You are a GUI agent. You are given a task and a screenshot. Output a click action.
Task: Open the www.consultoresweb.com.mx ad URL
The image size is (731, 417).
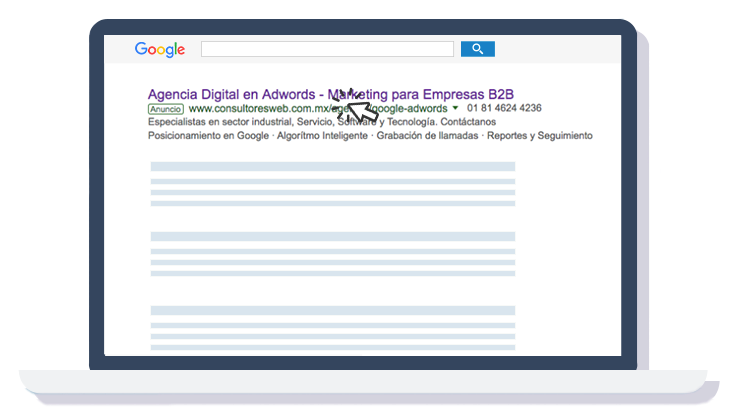(x=318, y=109)
